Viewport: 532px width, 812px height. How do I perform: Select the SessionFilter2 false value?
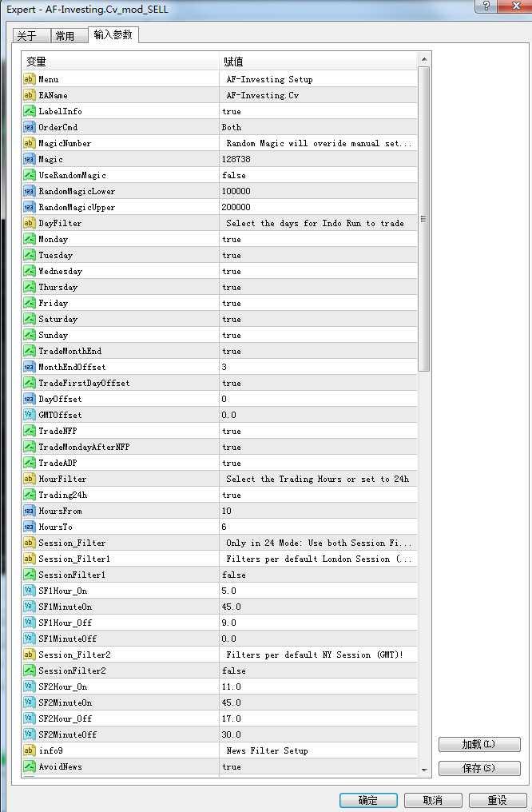[319, 671]
